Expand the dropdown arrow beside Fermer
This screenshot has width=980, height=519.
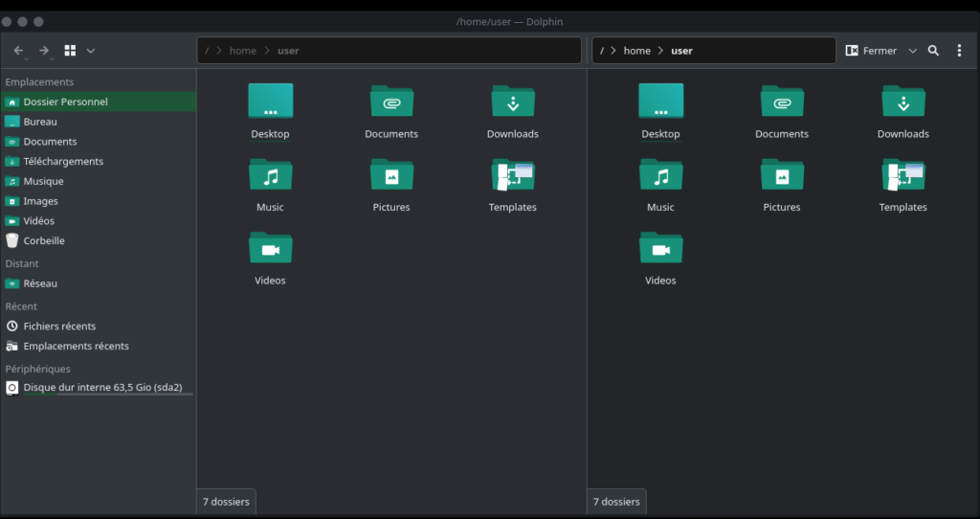pos(912,51)
